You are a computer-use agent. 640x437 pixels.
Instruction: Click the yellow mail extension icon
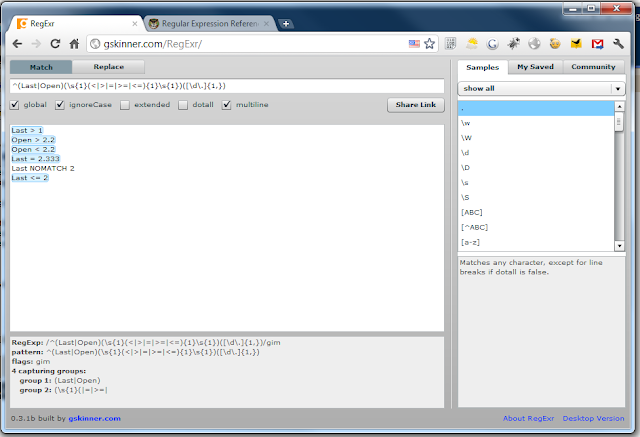pos(576,44)
